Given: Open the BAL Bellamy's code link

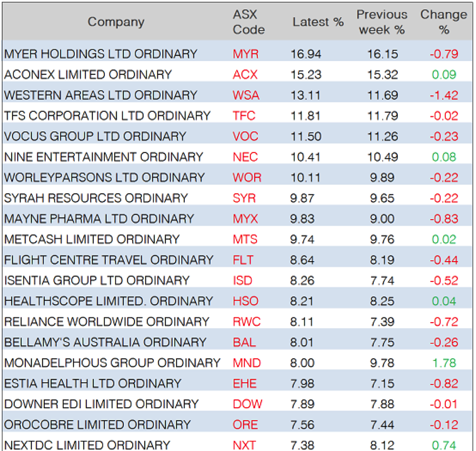Looking at the screenshot, I should [x=244, y=342].
